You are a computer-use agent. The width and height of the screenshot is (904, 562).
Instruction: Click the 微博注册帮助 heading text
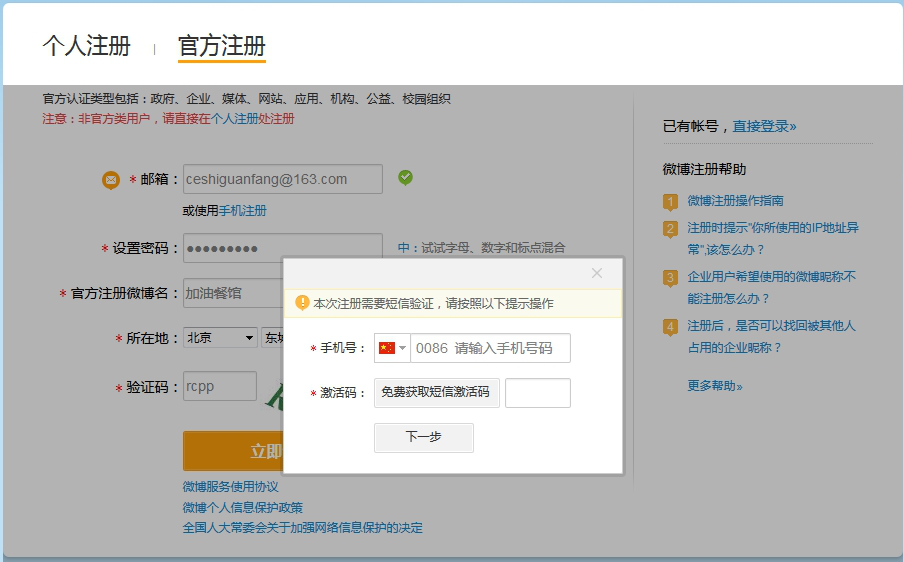704,169
